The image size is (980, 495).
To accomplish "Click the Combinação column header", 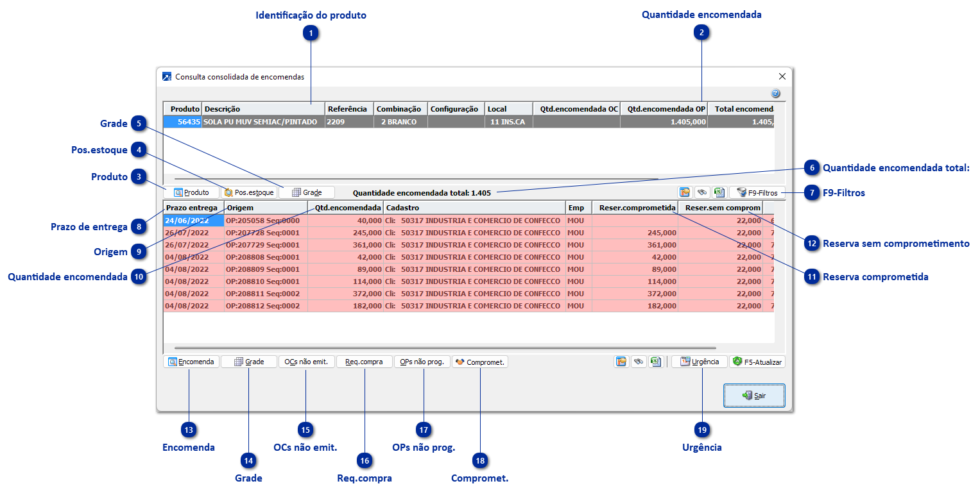I will click(400, 109).
